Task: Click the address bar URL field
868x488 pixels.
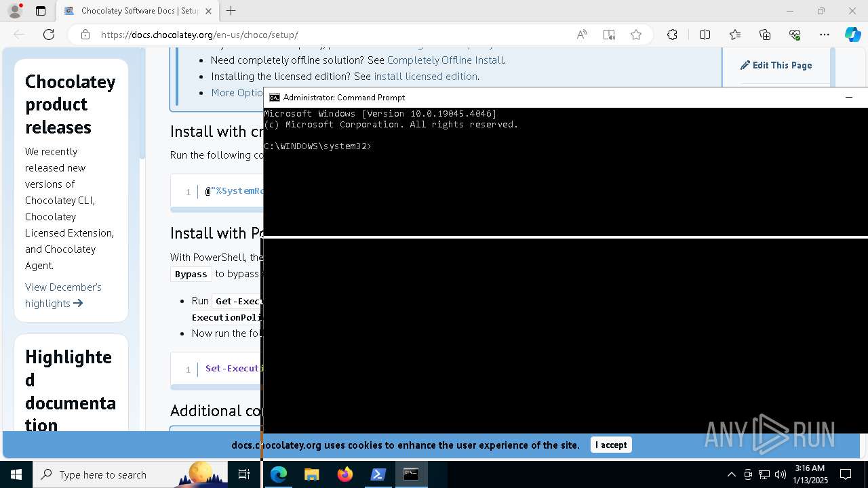Action: pyautogui.click(x=332, y=35)
